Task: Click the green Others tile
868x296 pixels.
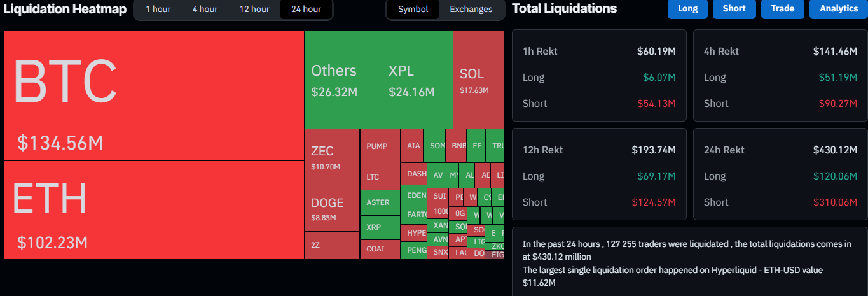Action: 342,80
